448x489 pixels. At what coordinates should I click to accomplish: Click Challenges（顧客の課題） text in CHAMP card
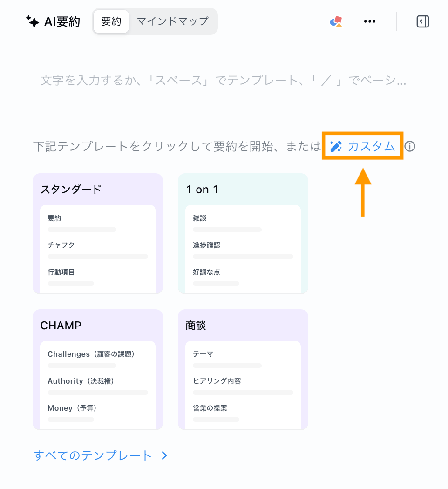(91, 354)
